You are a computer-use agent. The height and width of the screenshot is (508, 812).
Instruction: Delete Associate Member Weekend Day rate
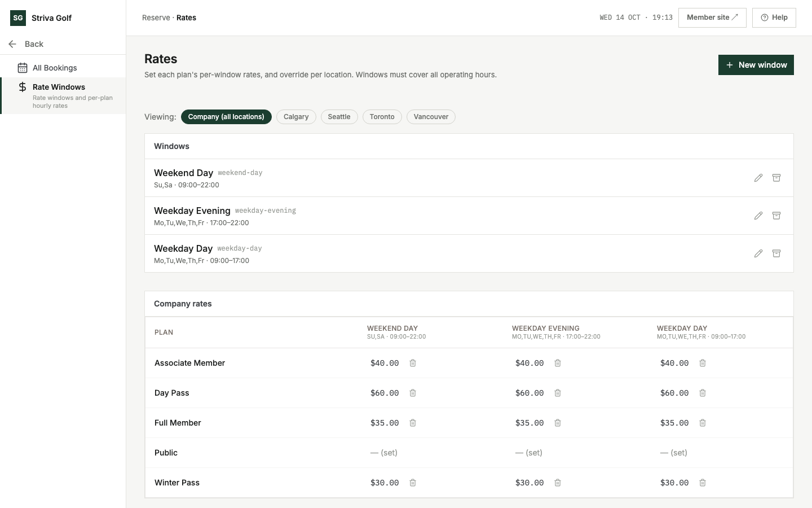(413, 363)
